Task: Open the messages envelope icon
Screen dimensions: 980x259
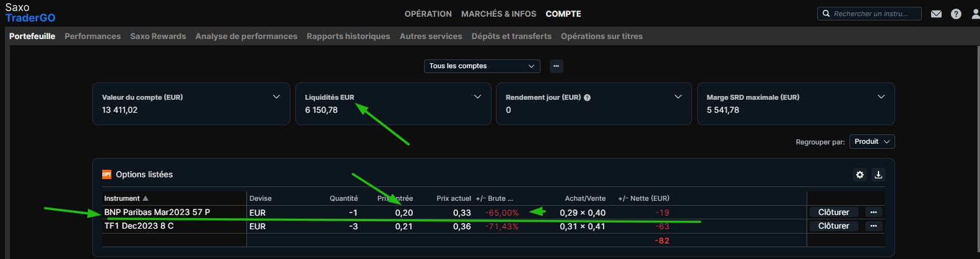Action: tap(936, 14)
